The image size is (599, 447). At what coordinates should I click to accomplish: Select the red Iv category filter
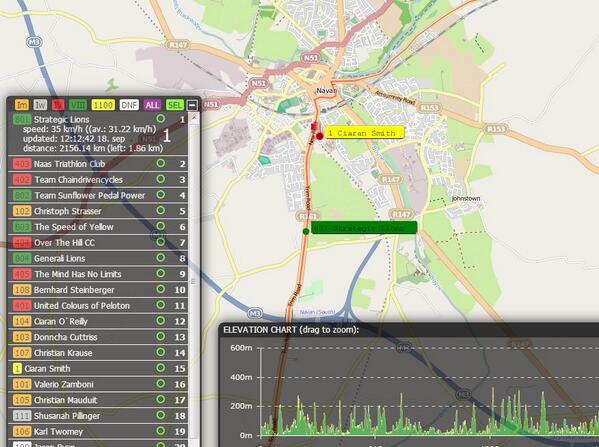(x=58, y=105)
